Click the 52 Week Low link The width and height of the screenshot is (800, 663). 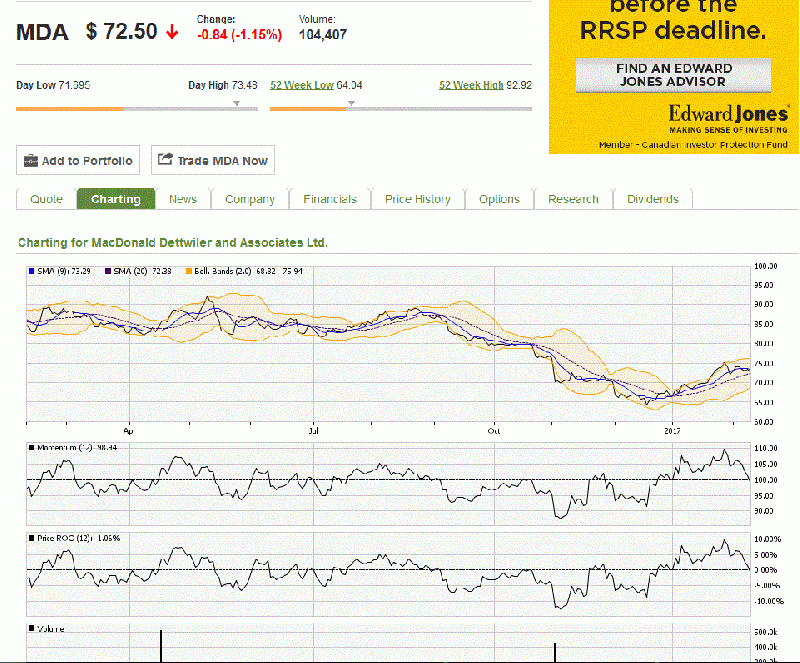coord(302,85)
